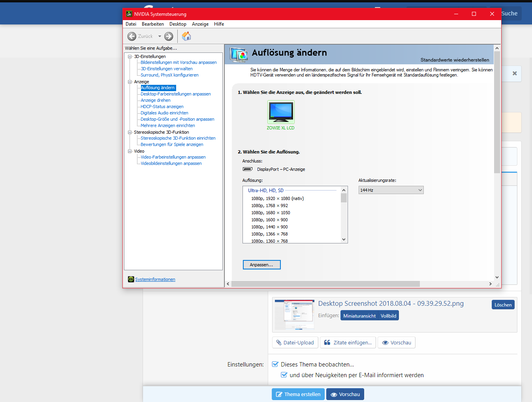Image resolution: width=532 pixels, height=402 pixels.
Task: Open Desktop-Größe und -Position anpassen
Action: coord(177,119)
